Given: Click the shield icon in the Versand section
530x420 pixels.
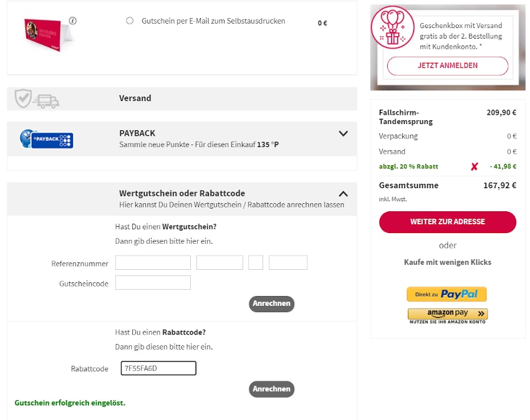Looking at the screenshot, I should [x=23, y=98].
